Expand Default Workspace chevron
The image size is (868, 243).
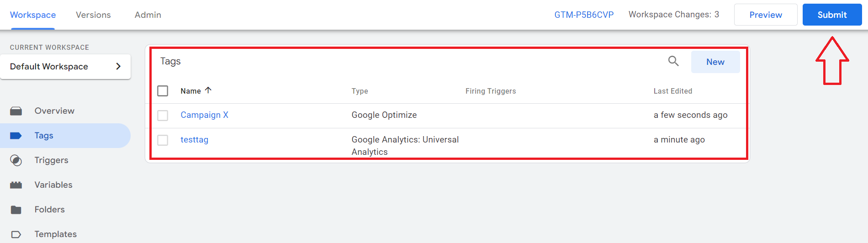tap(118, 66)
